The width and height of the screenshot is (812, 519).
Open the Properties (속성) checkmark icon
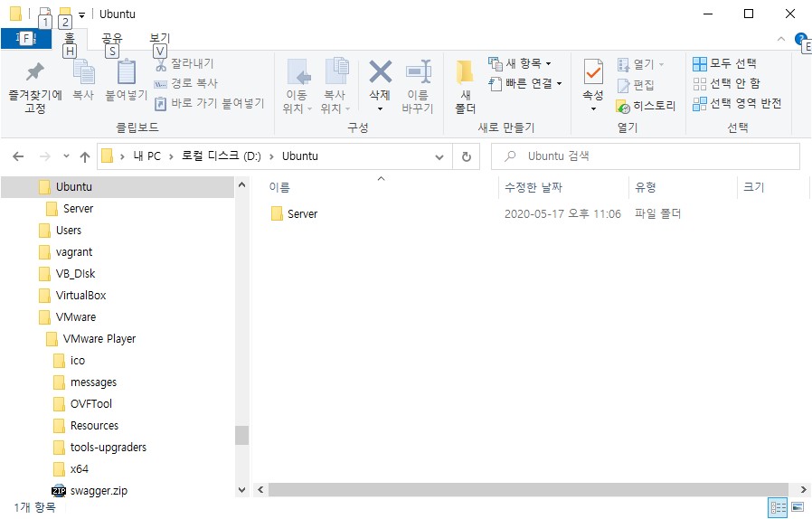point(593,72)
